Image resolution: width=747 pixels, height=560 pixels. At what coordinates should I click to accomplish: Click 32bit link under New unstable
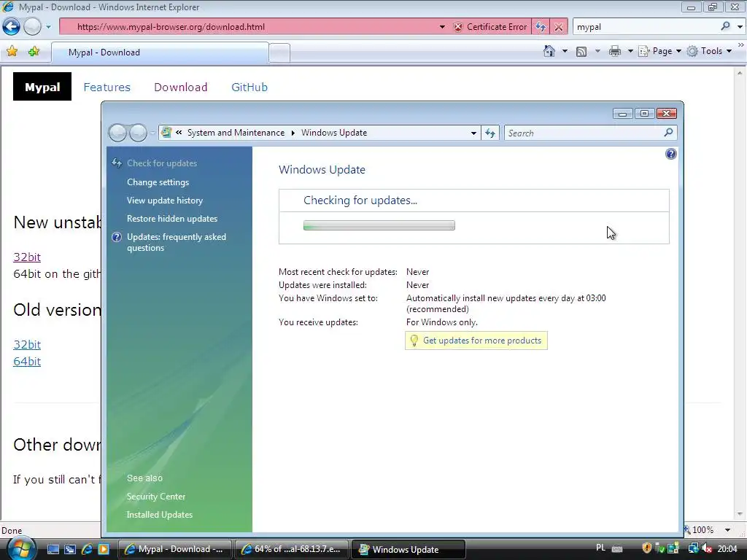click(27, 257)
